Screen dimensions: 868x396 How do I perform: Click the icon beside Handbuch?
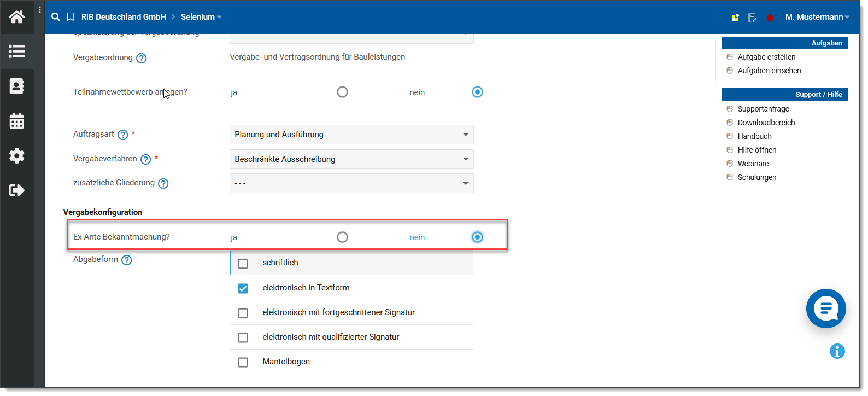[x=730, y=136]
